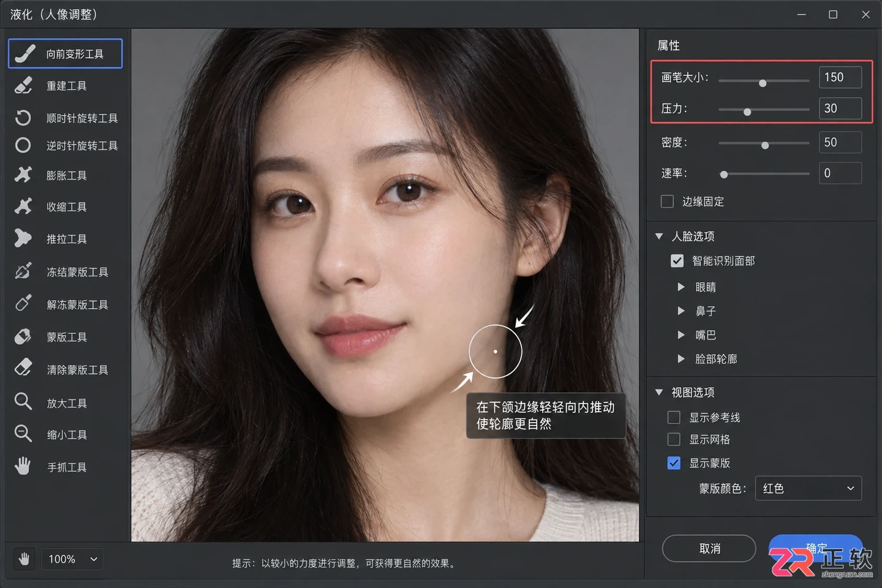882x588 pixels.
Task: Choose the 逆时针旋转工具 icon
Action: (23, 145)
